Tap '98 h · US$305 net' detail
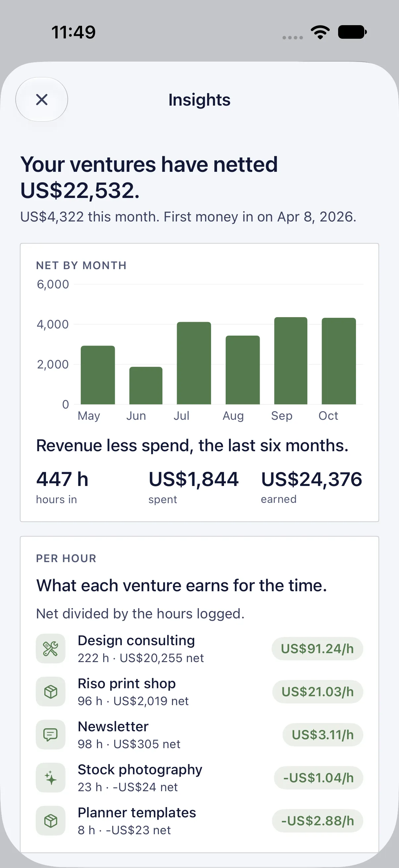399x868 pixels. (129, 744)
